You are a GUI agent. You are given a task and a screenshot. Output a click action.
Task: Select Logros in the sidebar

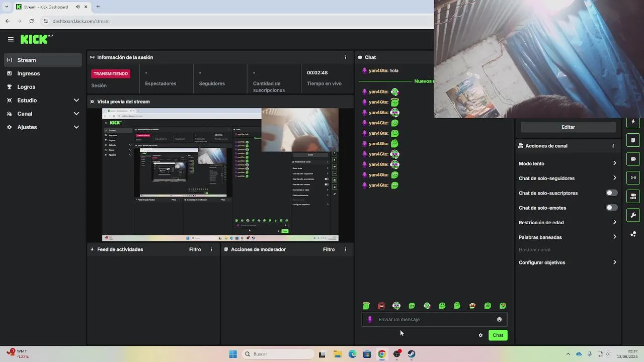[43, 87]
